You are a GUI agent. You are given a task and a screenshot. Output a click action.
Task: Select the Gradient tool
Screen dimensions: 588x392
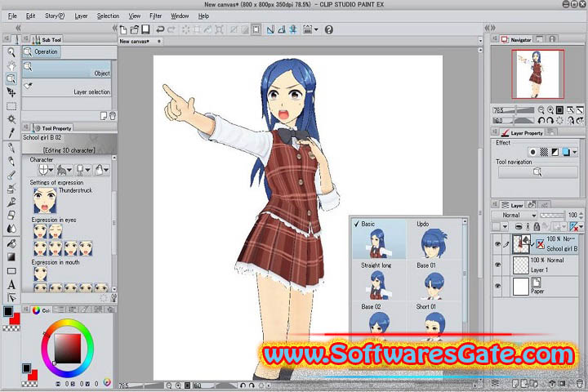click(x=11, y=257)
